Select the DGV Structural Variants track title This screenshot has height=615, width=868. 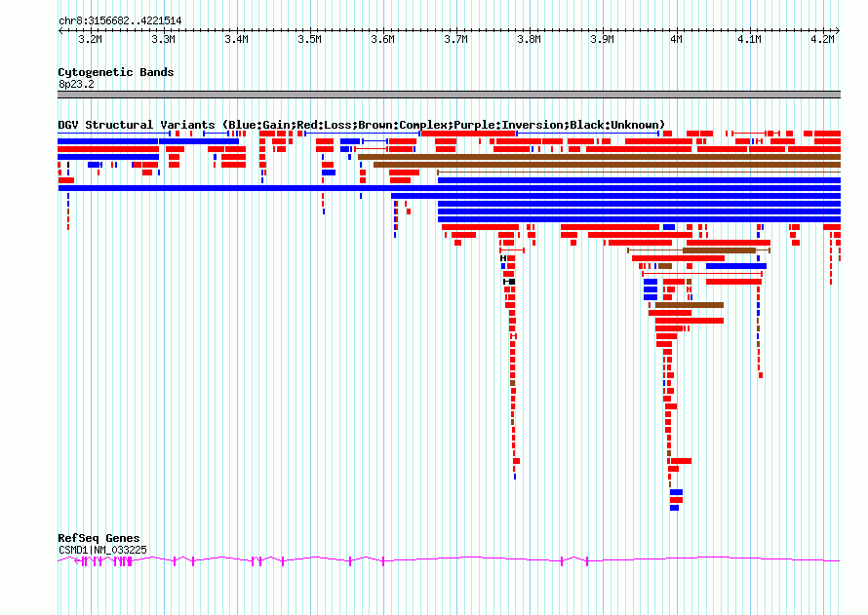[x=361, y=125]
